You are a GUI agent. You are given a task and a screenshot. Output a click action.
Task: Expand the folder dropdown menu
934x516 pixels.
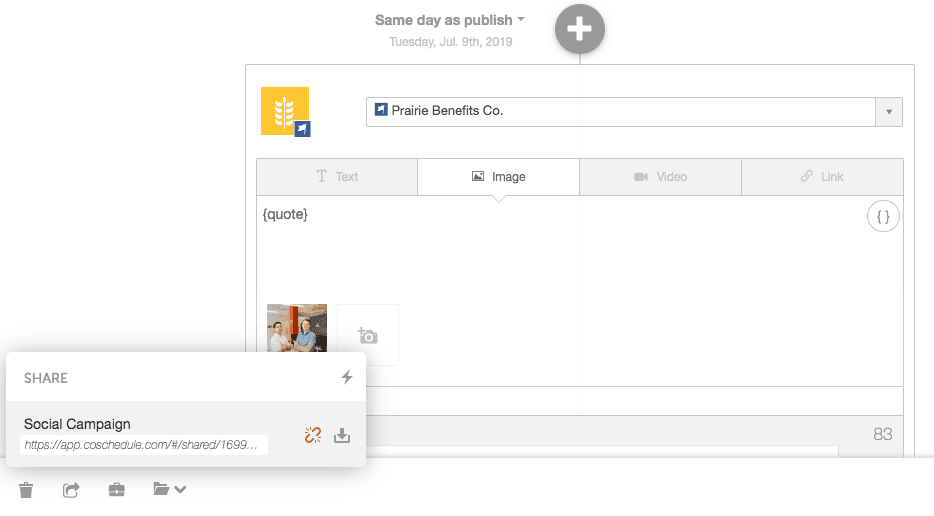tap(169, 489)
